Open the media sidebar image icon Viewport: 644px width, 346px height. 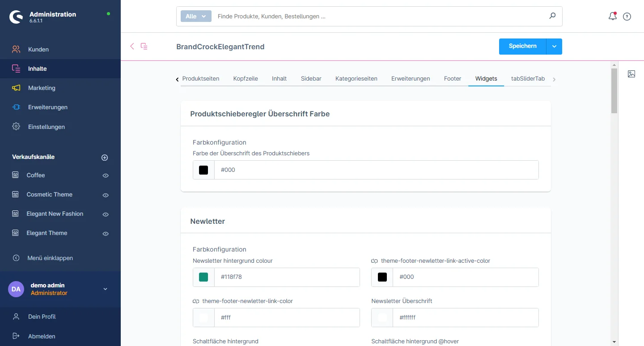point(631,74)
